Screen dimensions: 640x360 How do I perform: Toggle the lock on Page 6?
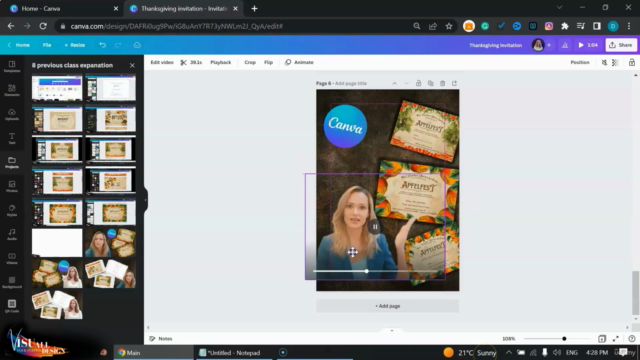click(418, 83)
